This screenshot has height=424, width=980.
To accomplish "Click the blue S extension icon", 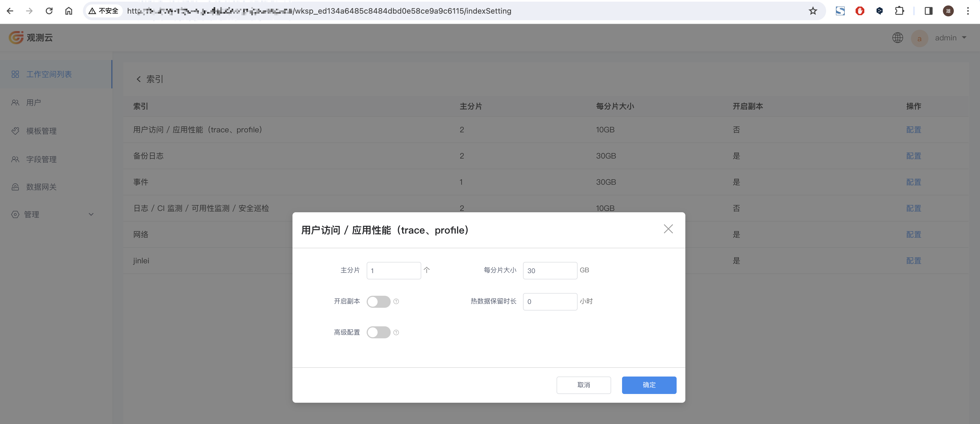I will coord(840,11).
